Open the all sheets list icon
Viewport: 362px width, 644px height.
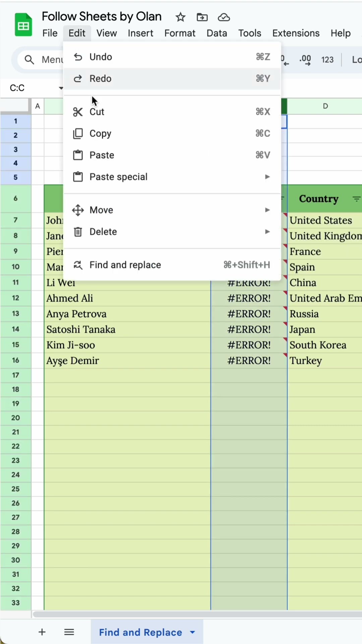[69, 632]
